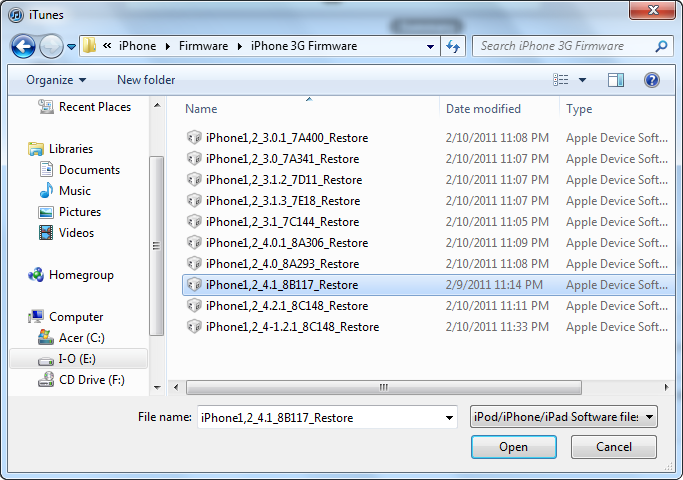This screenshot has width=683, height=480.
Task: Click the 2/9/2011 11:14 PM date cell
Action: (x=494, y=285)
